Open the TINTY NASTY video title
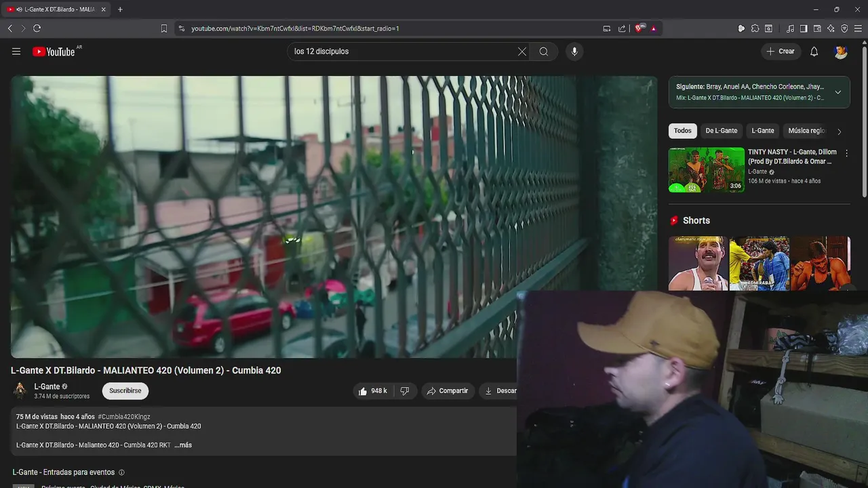 [792, 157]
